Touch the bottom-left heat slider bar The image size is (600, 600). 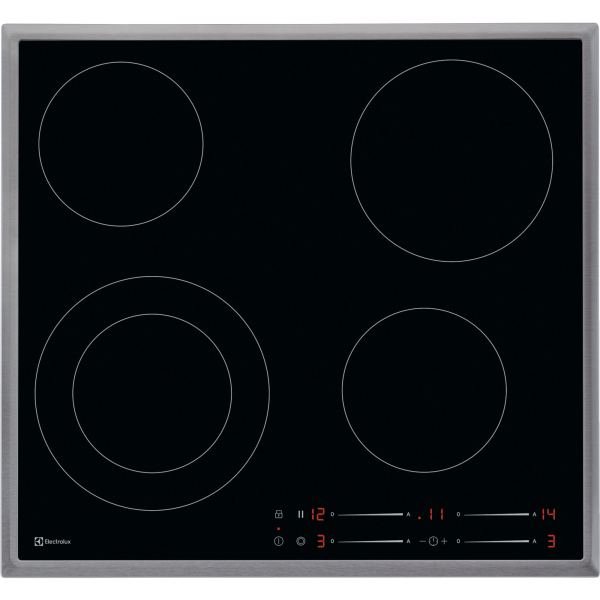click(370, 541)
